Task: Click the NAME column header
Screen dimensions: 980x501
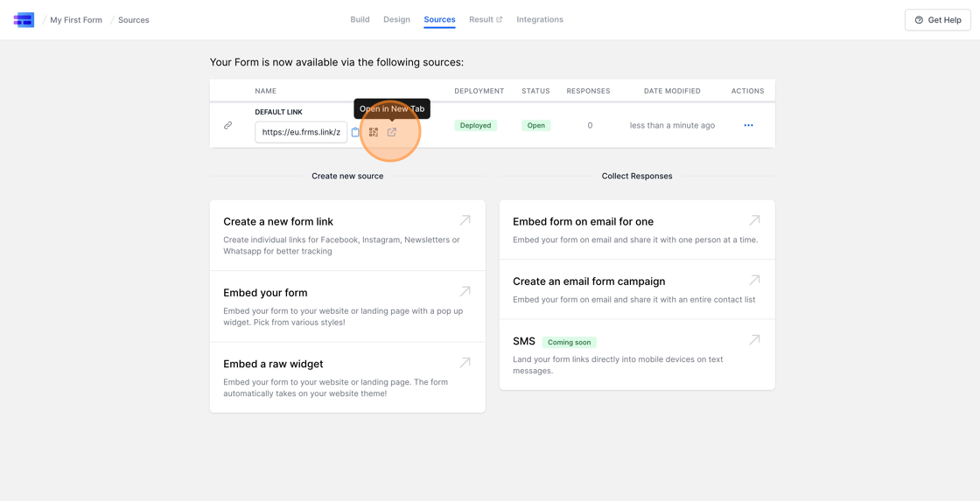Action: pyautogui.click(x=266, y=91)
